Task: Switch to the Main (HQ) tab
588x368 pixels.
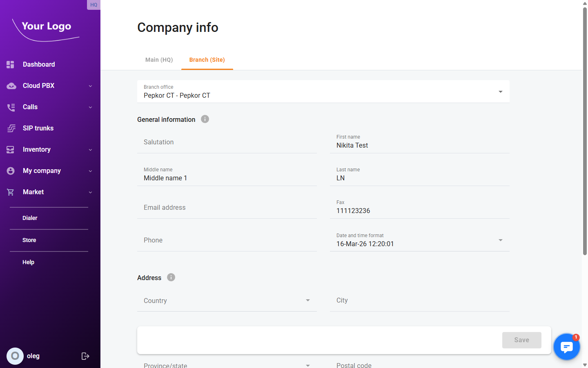Action: coord(159,60)
